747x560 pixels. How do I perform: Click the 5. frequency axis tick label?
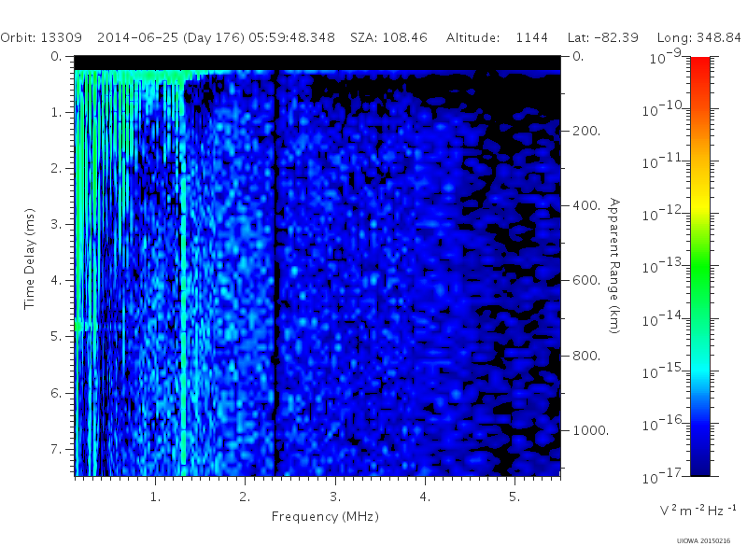point(514,497)
